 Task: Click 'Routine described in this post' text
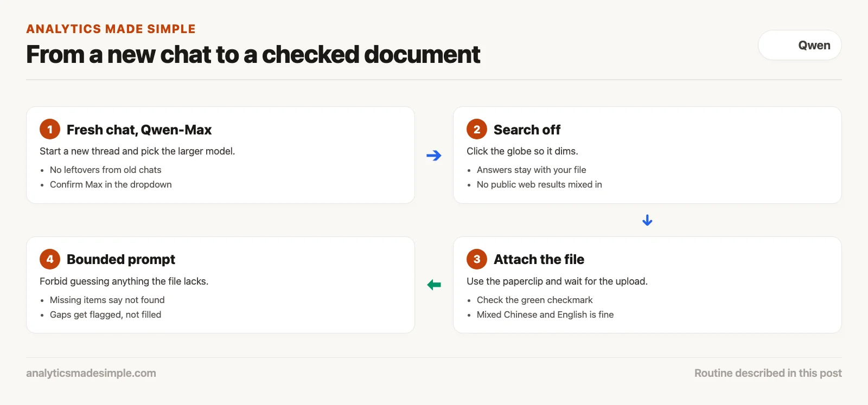[768, 373]
